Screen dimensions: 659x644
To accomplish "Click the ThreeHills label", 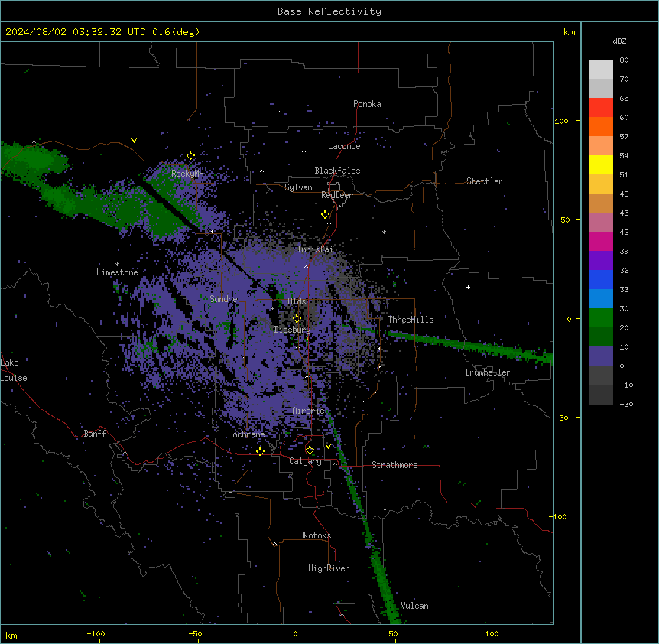I will pyautogui.click(x=411, y=320).
